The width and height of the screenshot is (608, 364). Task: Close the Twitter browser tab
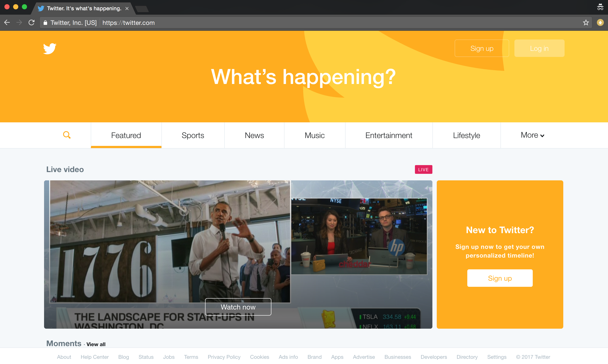point(127,9)
